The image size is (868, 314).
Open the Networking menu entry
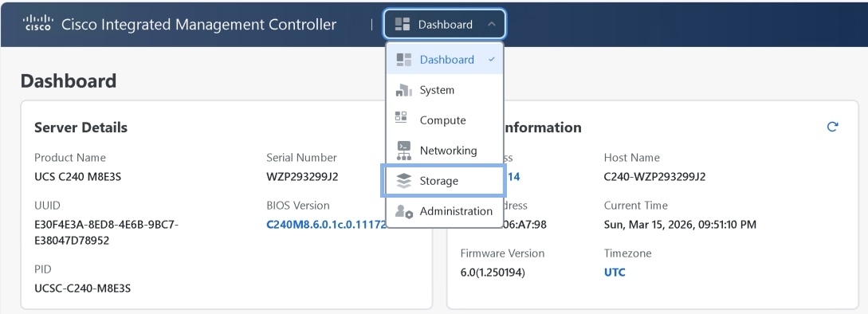(445, 151)
